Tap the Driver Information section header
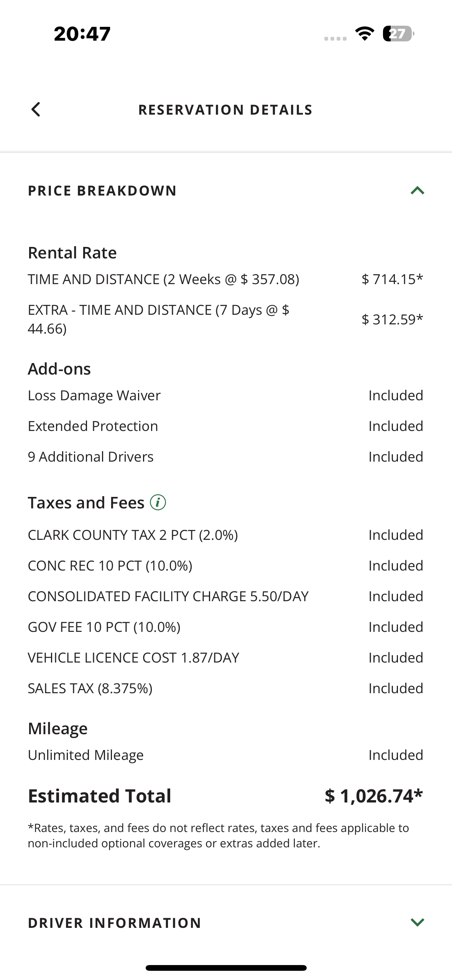Image resolution: width=452 pixels, height=980 pixels. 115,923
